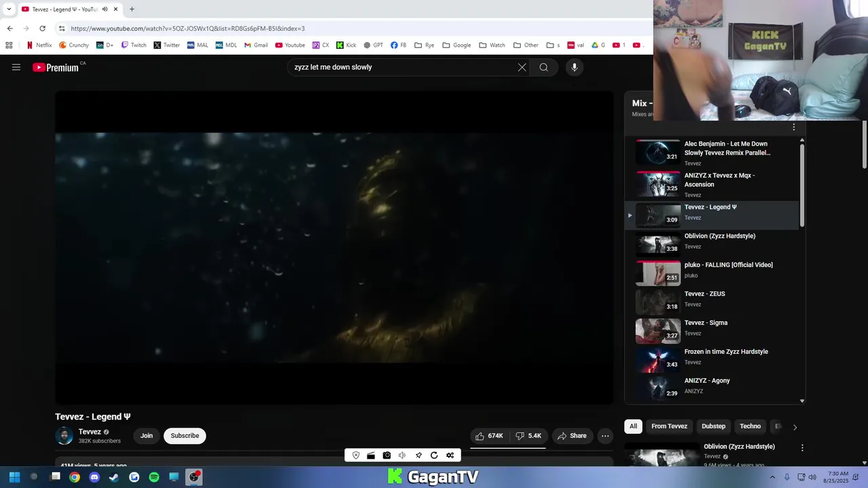868x488 pixels.
Task: Take a screenshot with floating camera icon
Action: [x=387, y=455]
